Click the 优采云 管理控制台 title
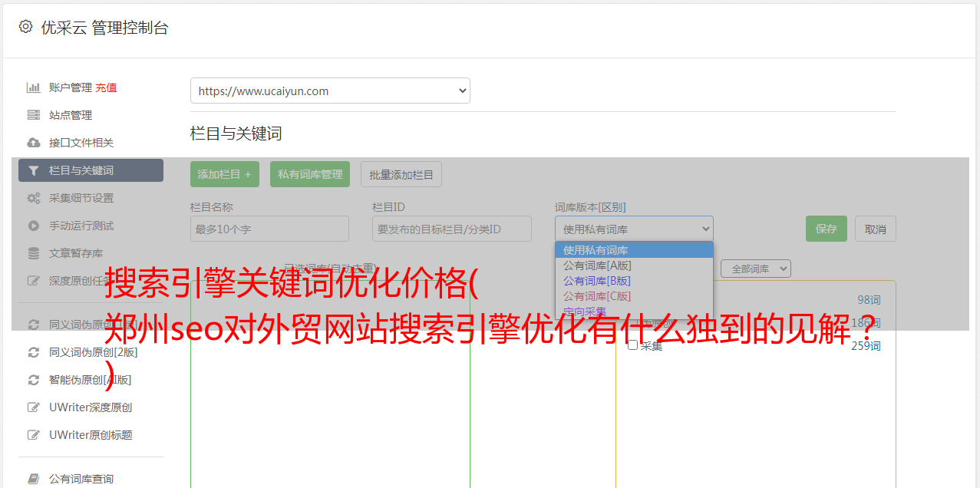The height and width of the screenshot is (488, 980). 104,28
